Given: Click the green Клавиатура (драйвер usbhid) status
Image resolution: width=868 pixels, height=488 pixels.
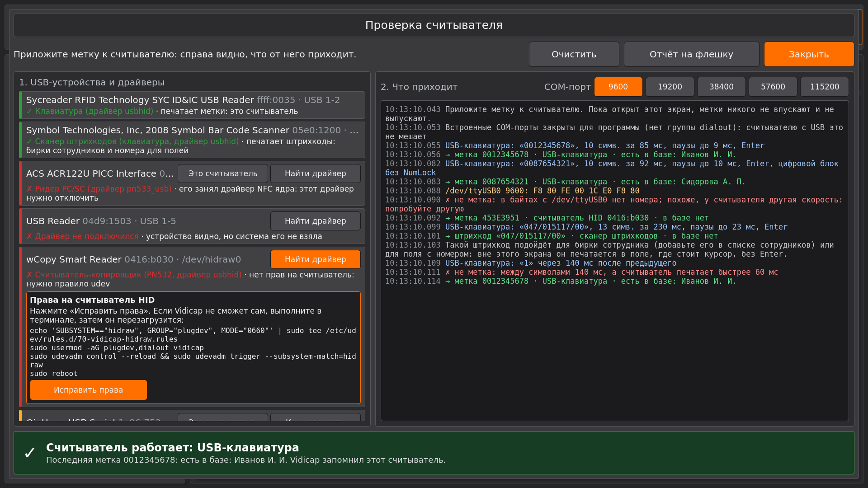Looking at the screenshot, I should click(x=90, y=111).
